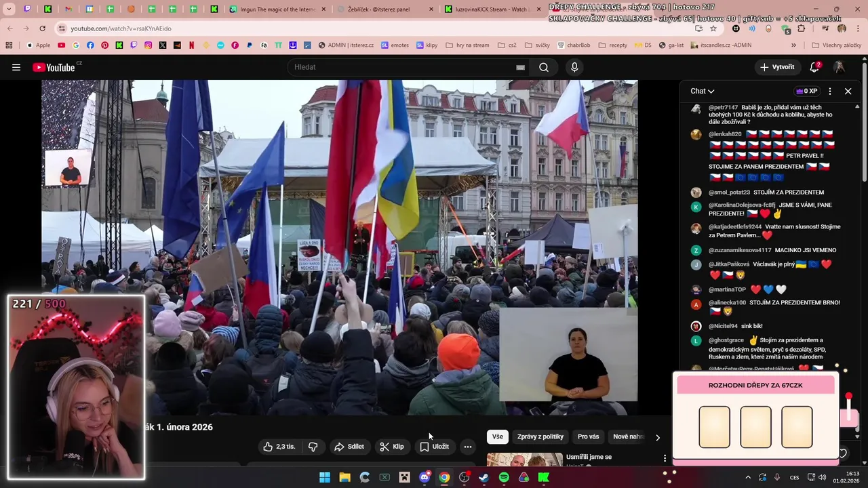Viewport: 868px width, 488px height.
Task: Select the Pro vás chip
Action: [x=588, y=437]
